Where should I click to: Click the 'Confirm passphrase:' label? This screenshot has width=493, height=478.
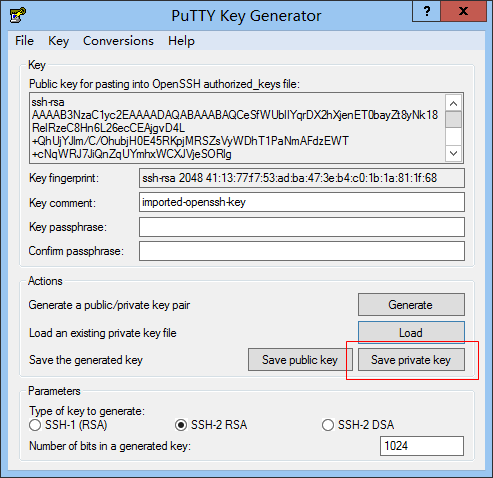(76, 251)
